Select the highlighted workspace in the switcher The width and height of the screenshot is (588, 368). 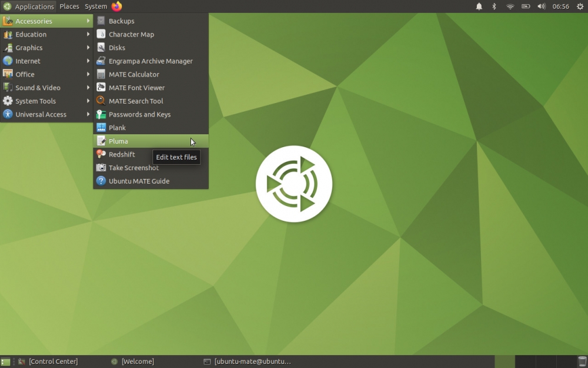pyautogui.click(x=505, y=362)
